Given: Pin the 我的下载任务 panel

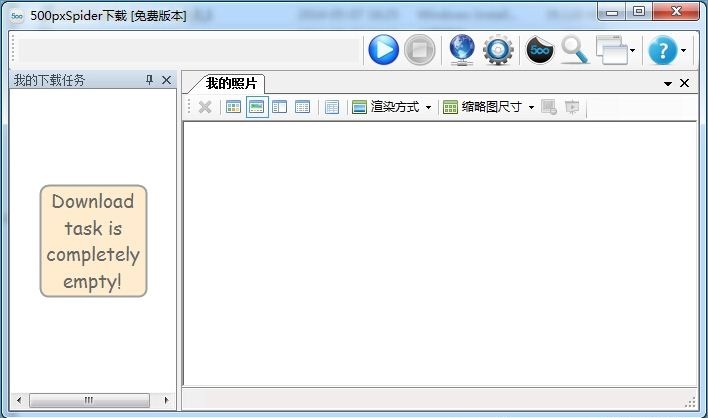Looking at the screenshot, I should 149,80.
